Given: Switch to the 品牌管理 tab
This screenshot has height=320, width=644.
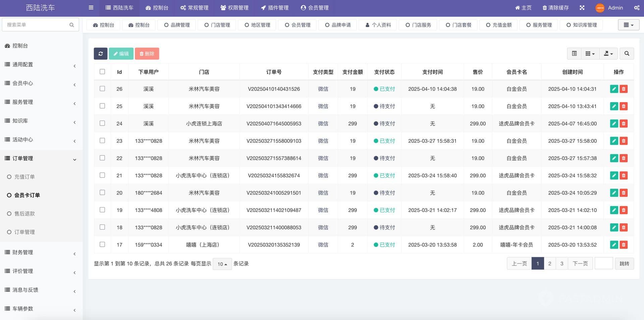Looking at the screenshot, I should (x=177, y=25).
